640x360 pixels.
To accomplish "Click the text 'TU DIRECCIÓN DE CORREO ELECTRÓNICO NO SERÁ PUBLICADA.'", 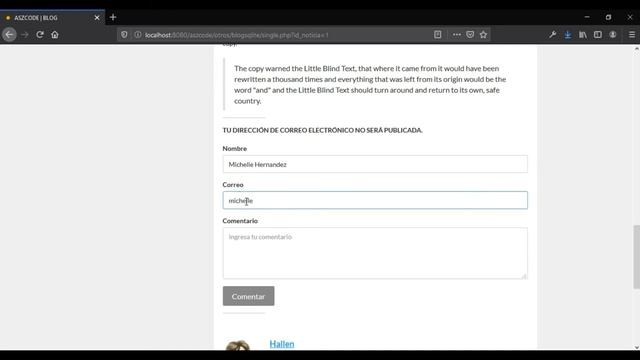I will [x=322, y=130].
